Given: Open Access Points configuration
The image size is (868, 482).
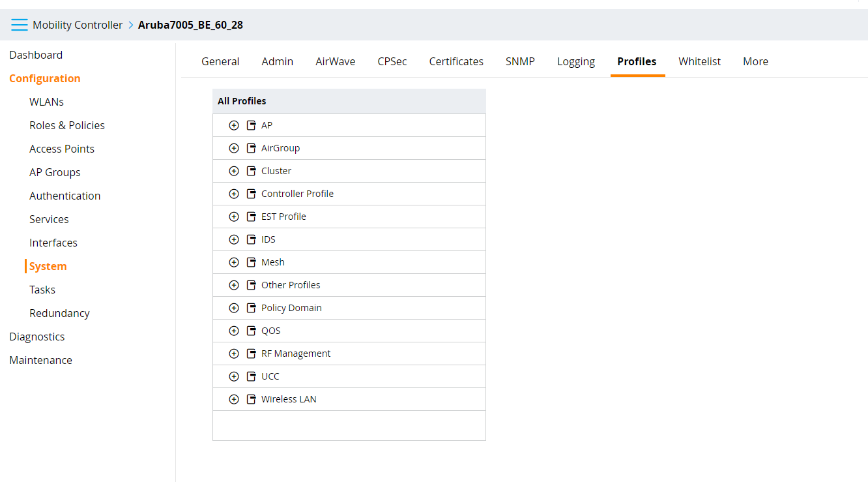Looking at the screenshot, I should click(62, 149).
